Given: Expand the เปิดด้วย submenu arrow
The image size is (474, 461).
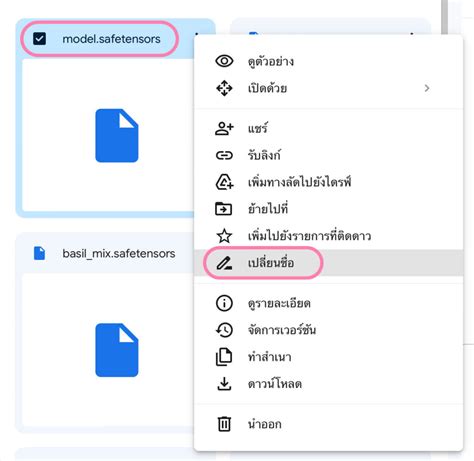Looking at the screenshot, I should (427, 88).
